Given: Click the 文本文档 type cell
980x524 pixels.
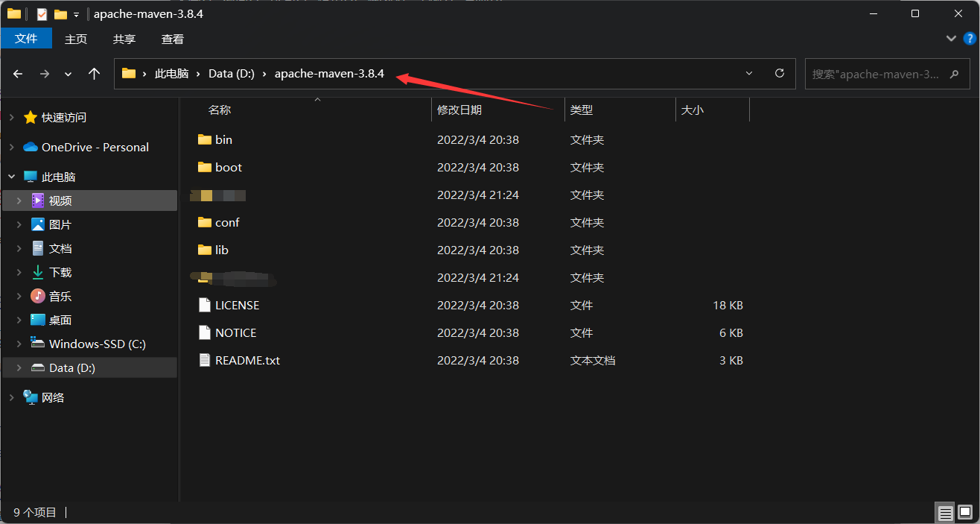Looking at the screenshot, I should 593,360.
